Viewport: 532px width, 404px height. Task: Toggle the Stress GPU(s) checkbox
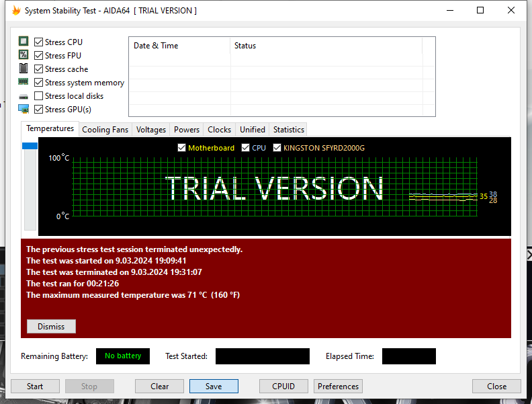coord(39,110)
